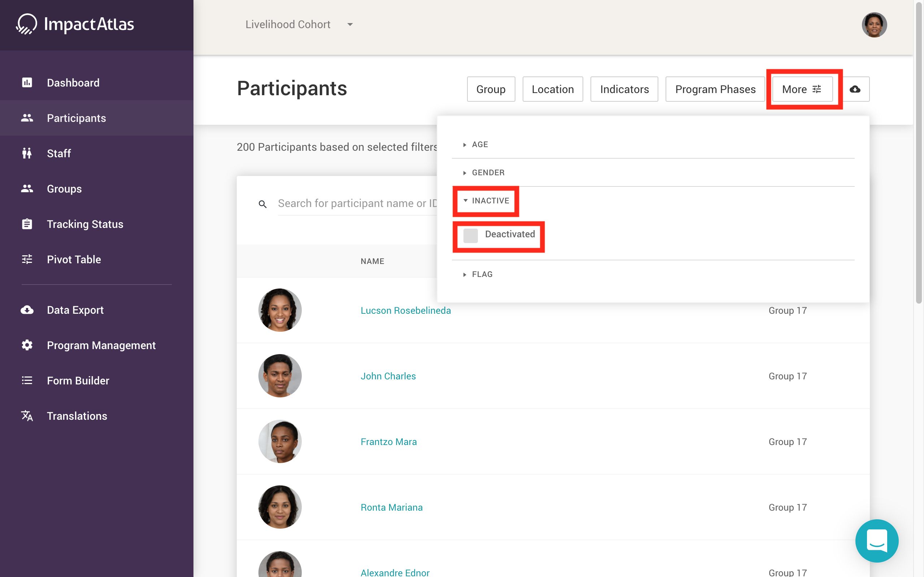Click the Staff icon in sidebar

coord(27,153)
